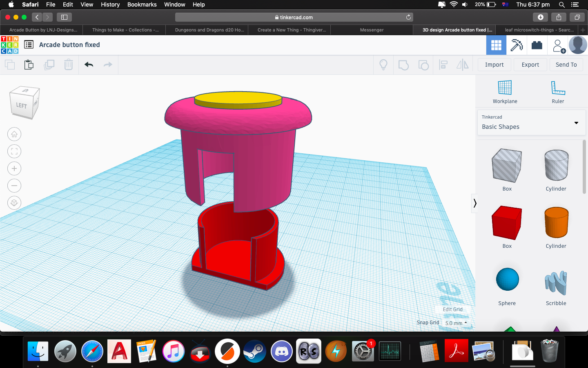Open a new Safari tab plus

point(583,30)
